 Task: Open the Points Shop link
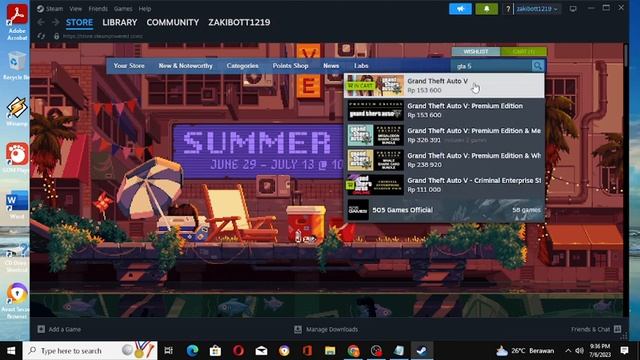pos(290,66)
